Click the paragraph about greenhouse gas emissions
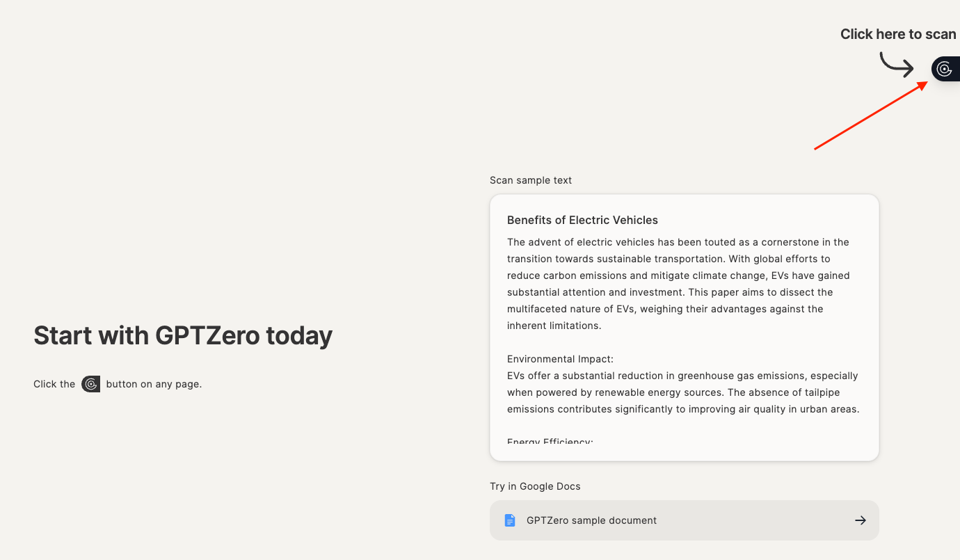960x560 pixels. [683, 392]
